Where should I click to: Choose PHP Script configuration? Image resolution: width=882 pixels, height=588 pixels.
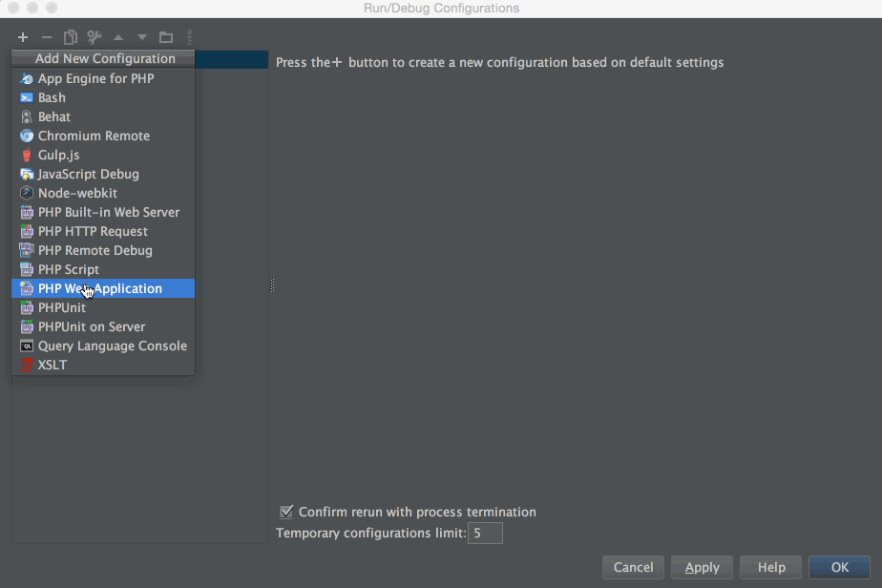103,269
